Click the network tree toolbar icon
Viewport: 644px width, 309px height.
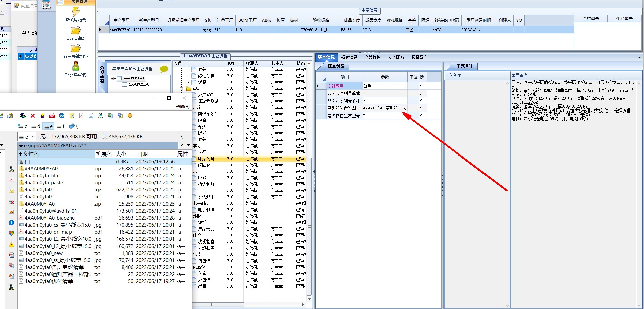[100, 116]
